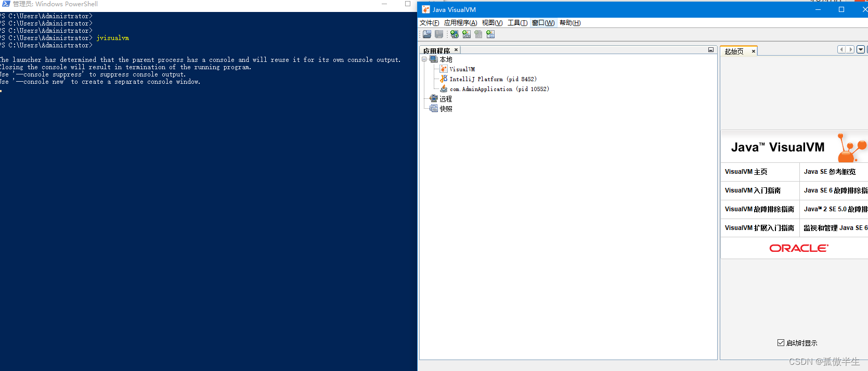Screen dimensions: 868x371
Task: Open the Java SE 6 故障排除 link
Action: 836,190
